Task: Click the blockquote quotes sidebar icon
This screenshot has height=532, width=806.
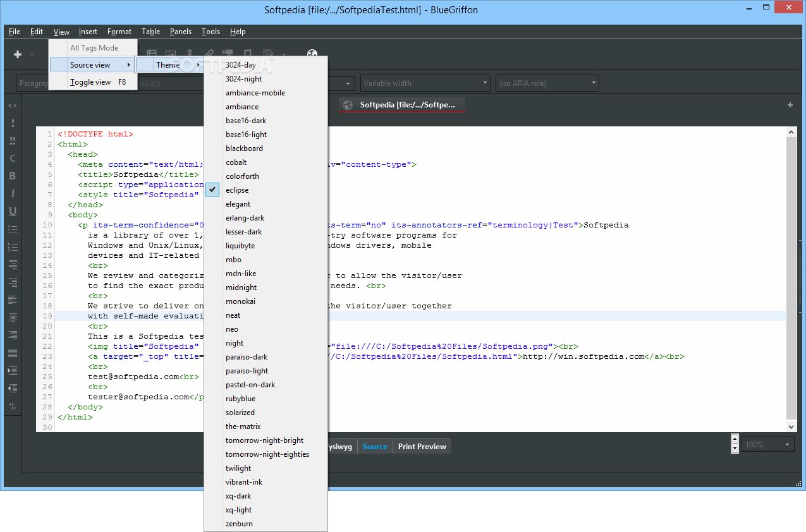Action: 13,406
